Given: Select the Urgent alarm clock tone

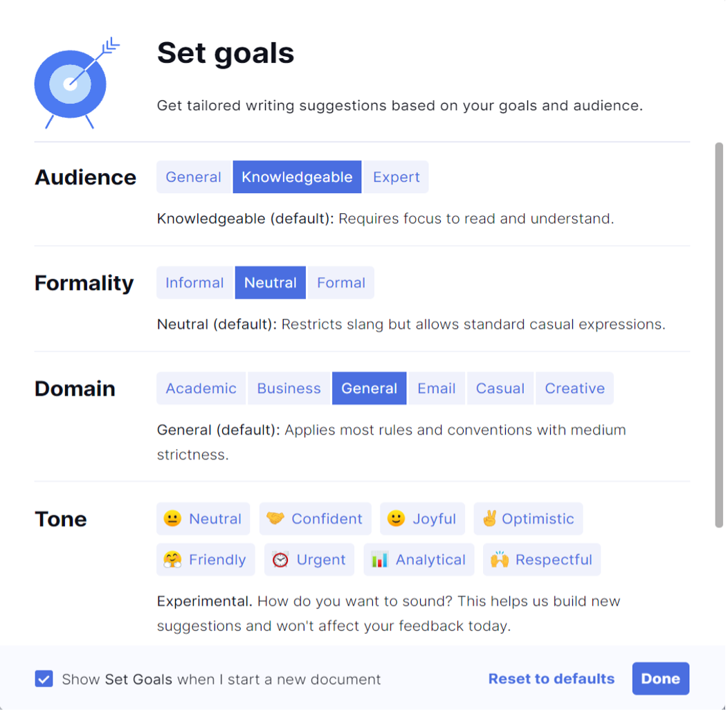Looking at the screenshot, I should click(309, 560).
